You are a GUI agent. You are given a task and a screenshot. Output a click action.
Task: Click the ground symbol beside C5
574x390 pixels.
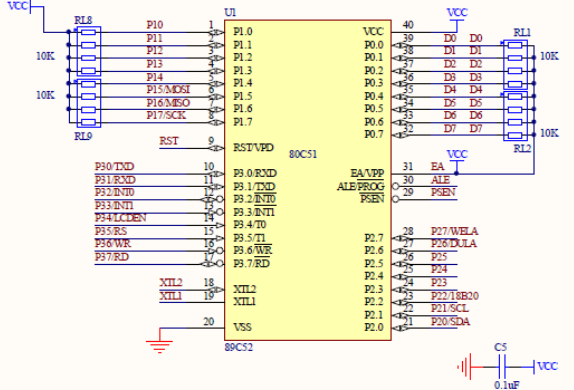pos(465,367)
